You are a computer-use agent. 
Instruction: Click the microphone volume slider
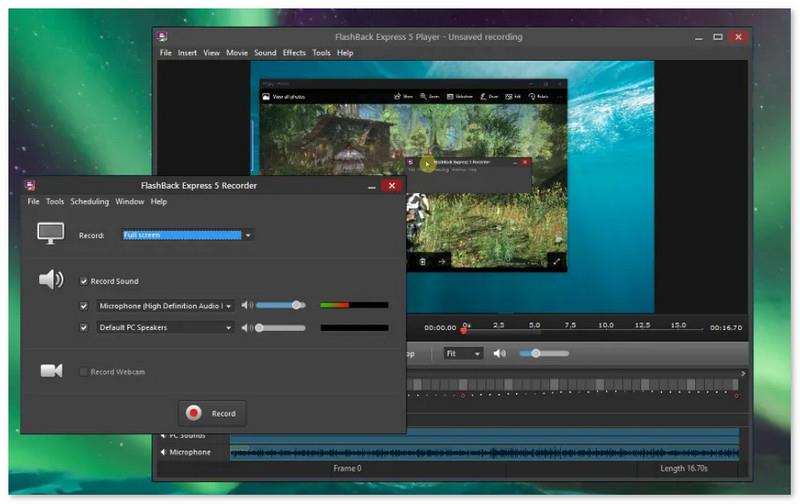click(281, 305)
